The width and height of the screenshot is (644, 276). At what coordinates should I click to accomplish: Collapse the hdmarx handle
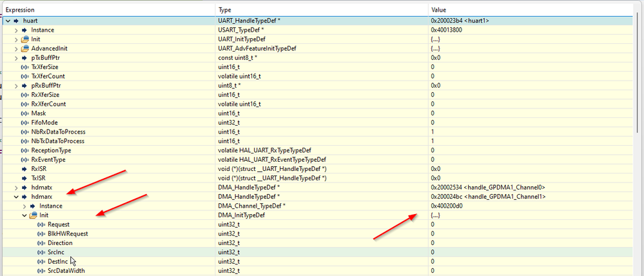point(16,197)
